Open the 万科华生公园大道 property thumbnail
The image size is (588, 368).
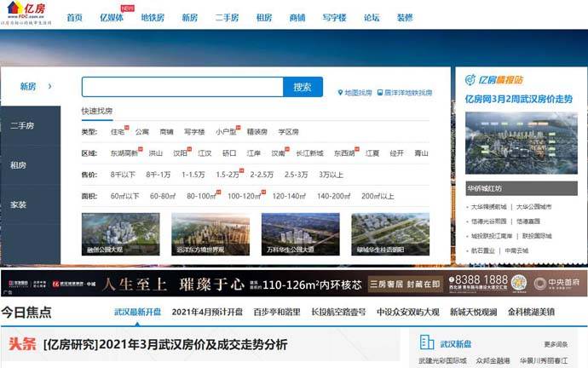(x=300, y=234)
